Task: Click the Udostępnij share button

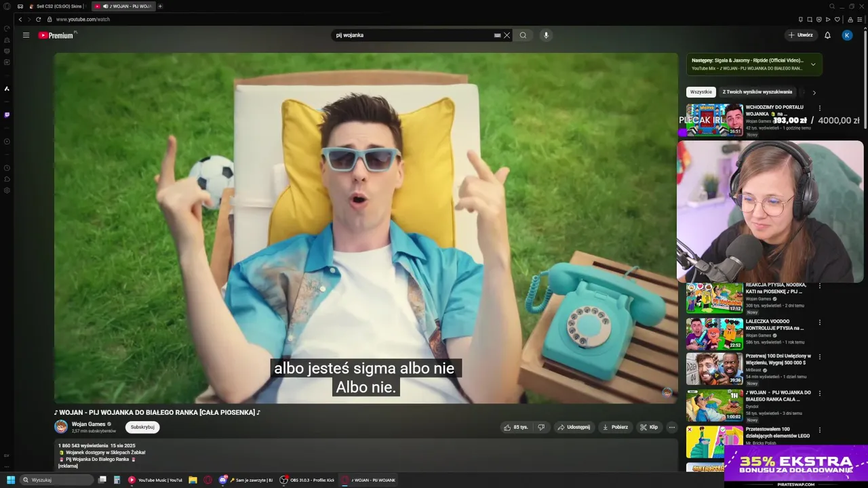Action: click(x=574, y=427)
